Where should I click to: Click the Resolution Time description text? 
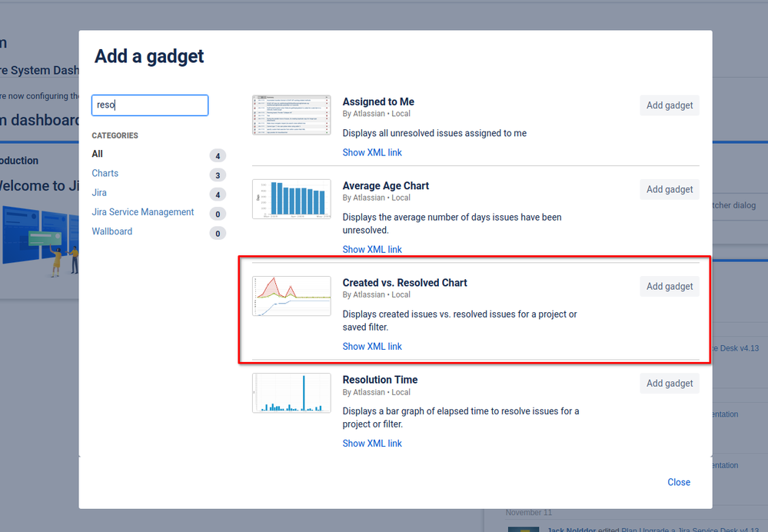click(x=460, y=417)
